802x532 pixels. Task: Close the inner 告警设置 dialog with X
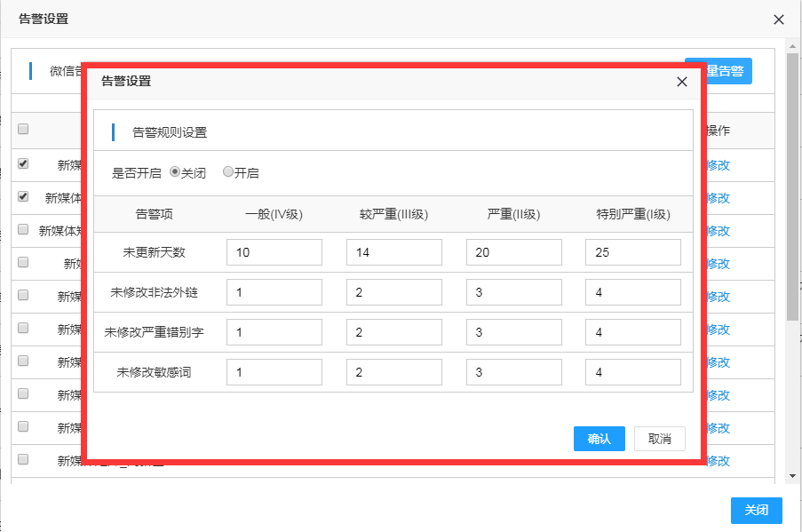click(x=682, y=82)
